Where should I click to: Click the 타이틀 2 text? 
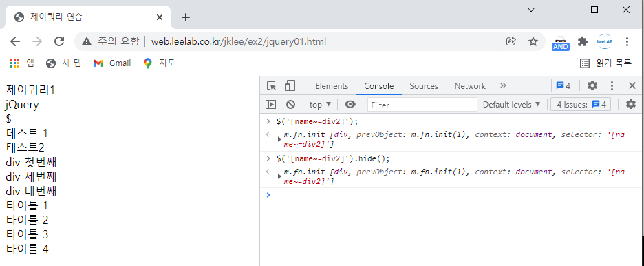[27, 220]
